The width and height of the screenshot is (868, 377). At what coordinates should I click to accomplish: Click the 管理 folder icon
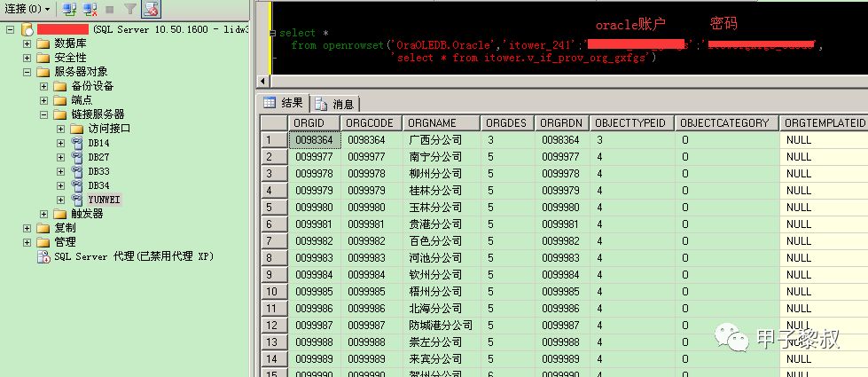[43, 242]
